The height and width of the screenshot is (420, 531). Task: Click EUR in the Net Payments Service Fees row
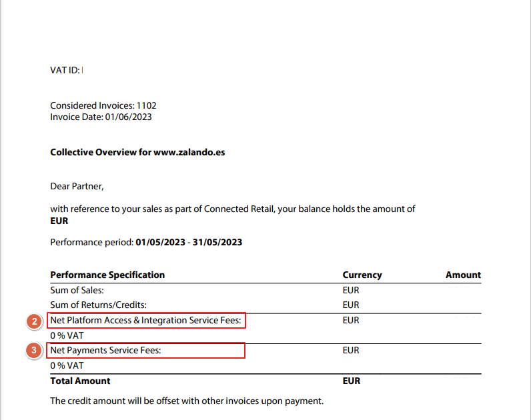tap(351, 350)
